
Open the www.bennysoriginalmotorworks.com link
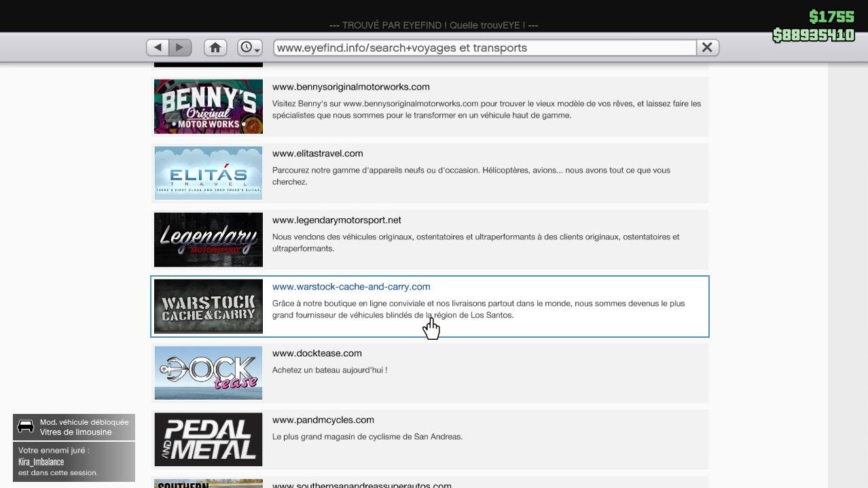coord(350,87)
